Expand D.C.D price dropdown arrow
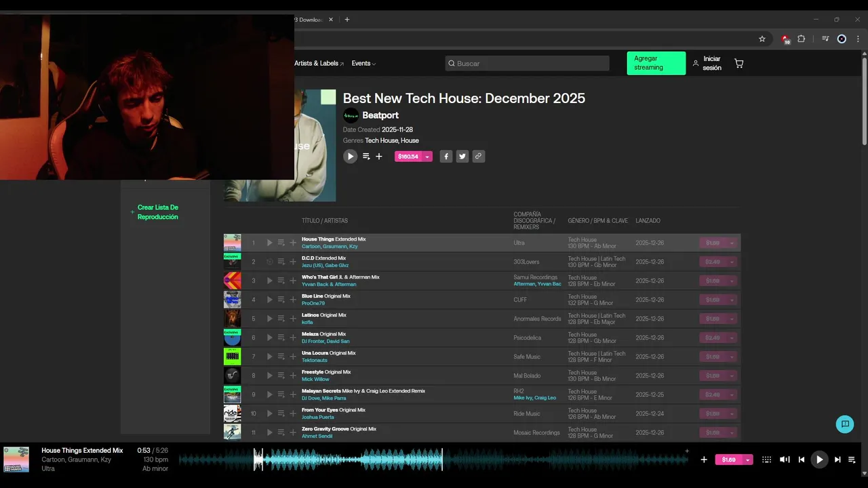 (x=732, y=262)
